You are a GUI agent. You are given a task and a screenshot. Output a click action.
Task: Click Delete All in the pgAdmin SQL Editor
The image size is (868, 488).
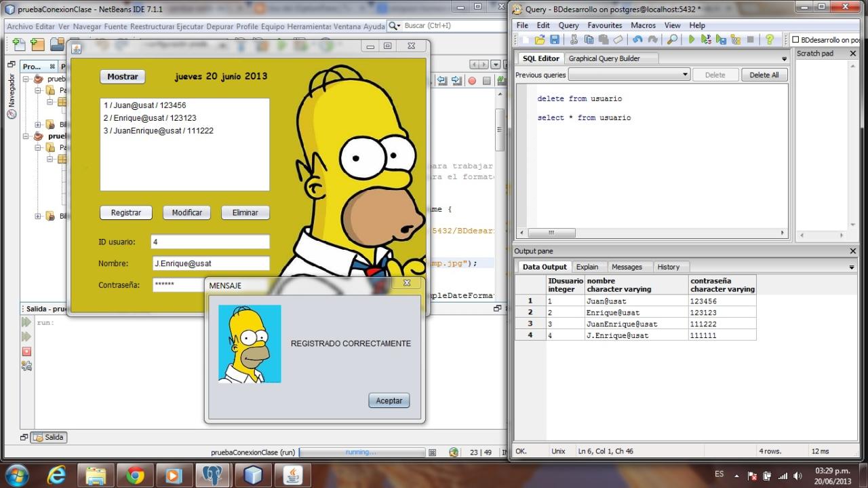click(x=764, y=75)
